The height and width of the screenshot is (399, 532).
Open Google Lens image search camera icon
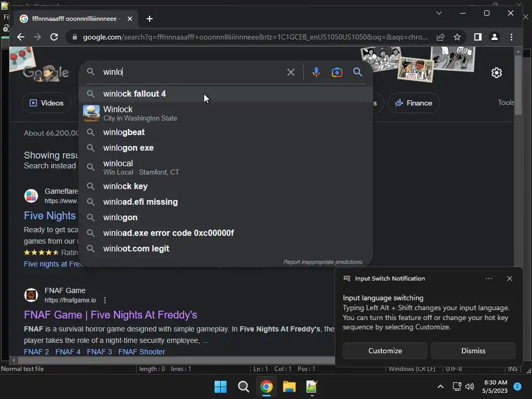point(337,72)
